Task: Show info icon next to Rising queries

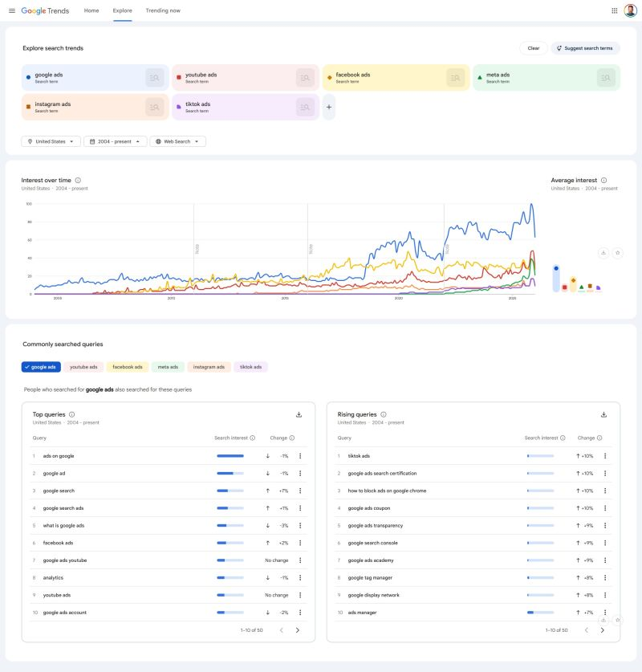Action: pyautogui.click(x=384, y=414)
